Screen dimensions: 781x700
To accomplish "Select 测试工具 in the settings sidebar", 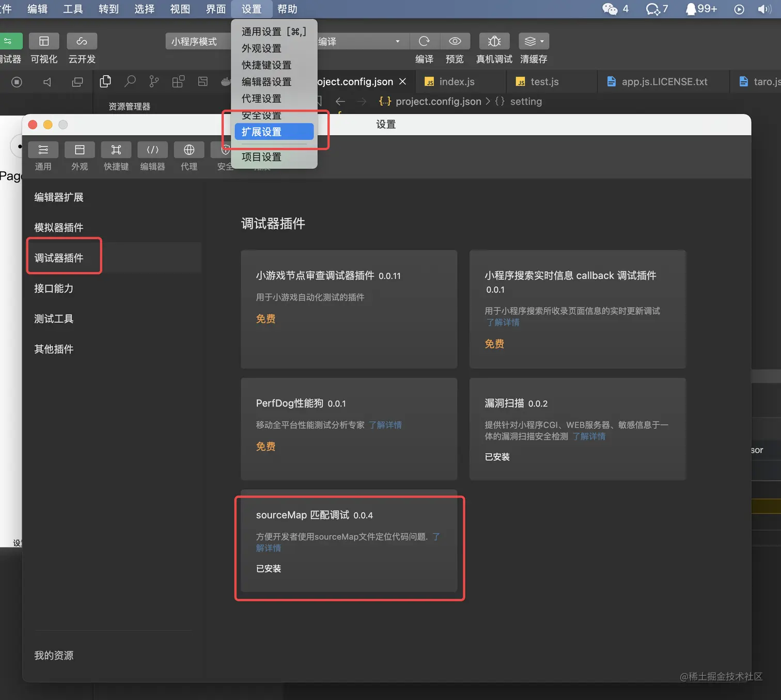I will pos(54,319).
